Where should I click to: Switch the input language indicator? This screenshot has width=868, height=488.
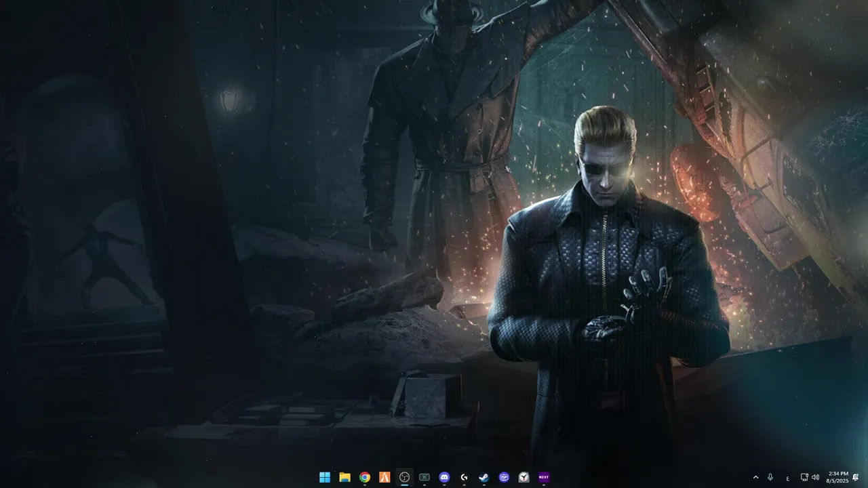point(787,478)
